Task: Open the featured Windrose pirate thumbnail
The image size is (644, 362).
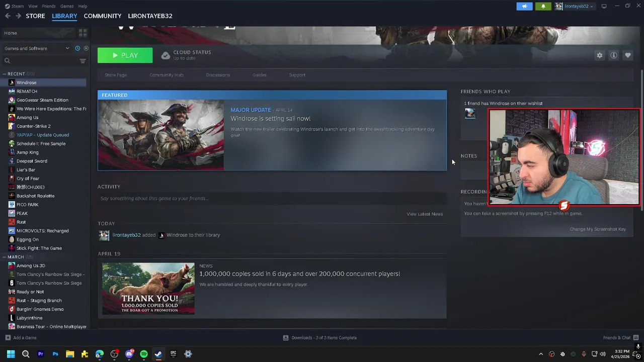Action: point(161,135)
